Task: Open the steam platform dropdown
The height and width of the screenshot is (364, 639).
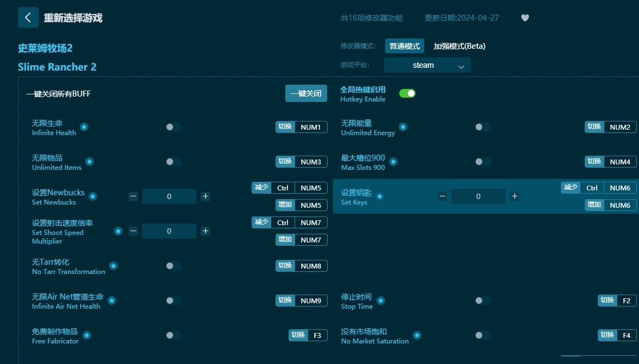Action: pos(427,65)
